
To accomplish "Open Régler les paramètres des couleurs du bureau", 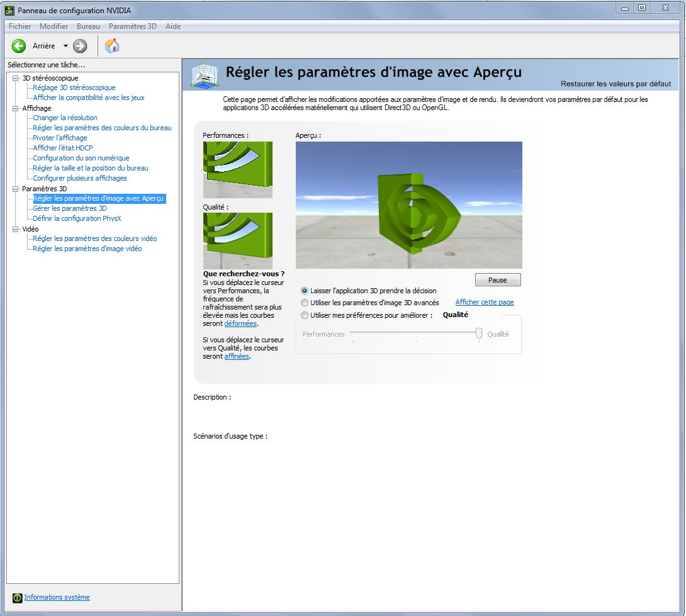I will tap(102, 128).
